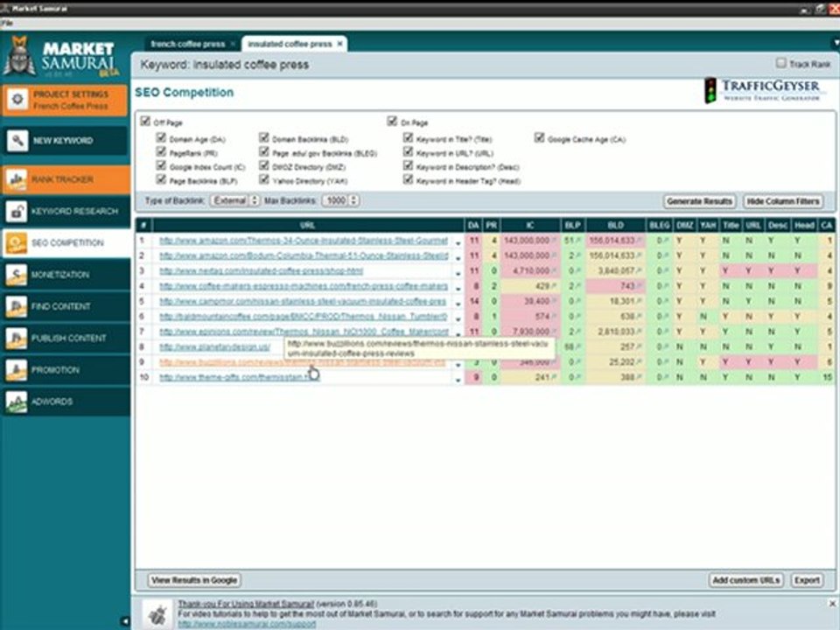
Task: Expand row 5 campmor URL dropdown arrow
Action: pos(458,304)
